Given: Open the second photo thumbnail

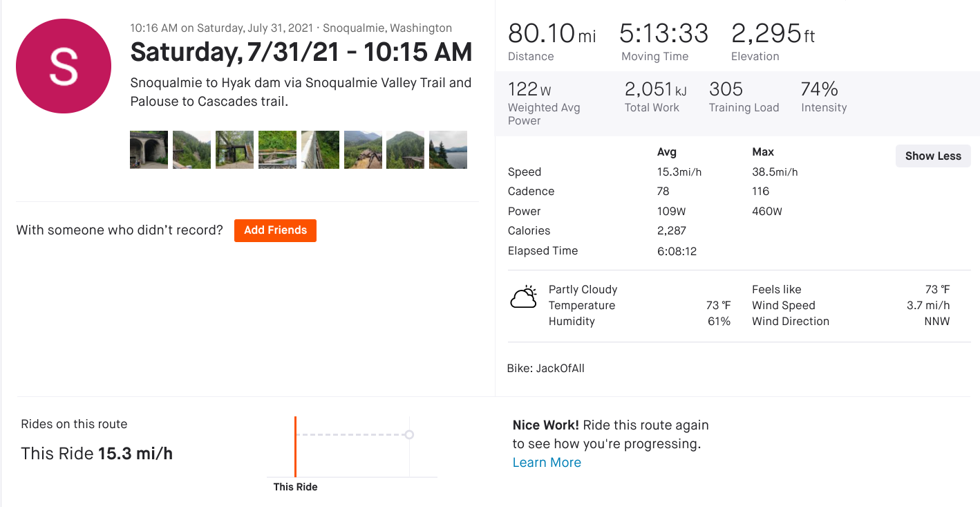Looking at the screenshot, I should click(191, 149).
